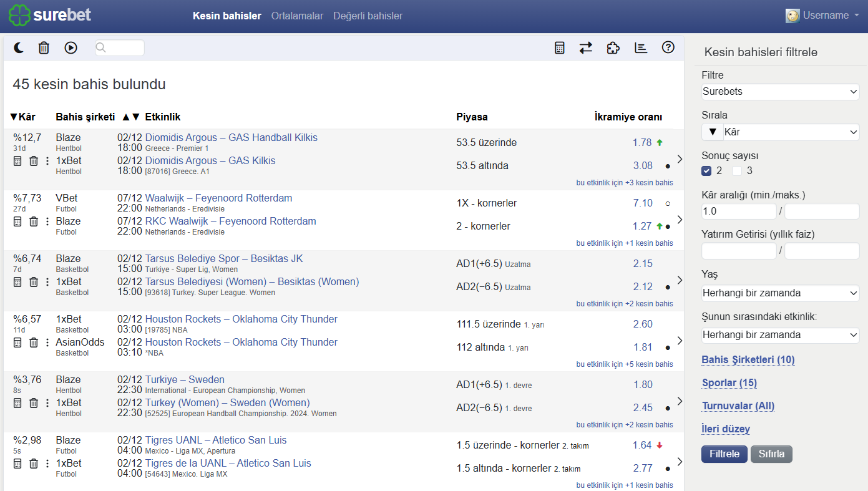Viewport: 868px width, 491px height.
Task: Expand the Houston Rockets row chevron
Action: coord(680,341)
